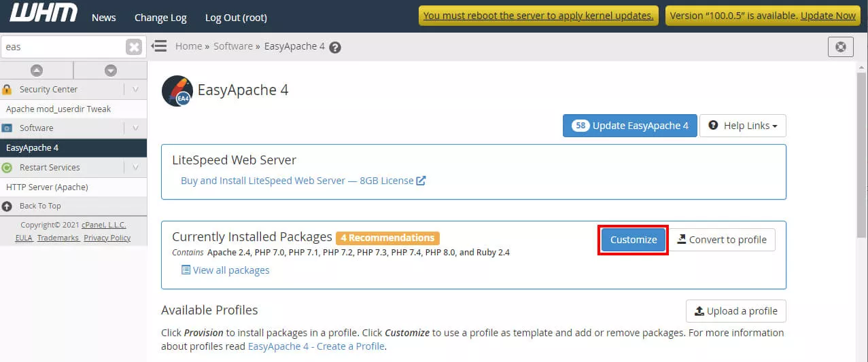Open HTTP Server (Apache) restart page

click(47, 187)
